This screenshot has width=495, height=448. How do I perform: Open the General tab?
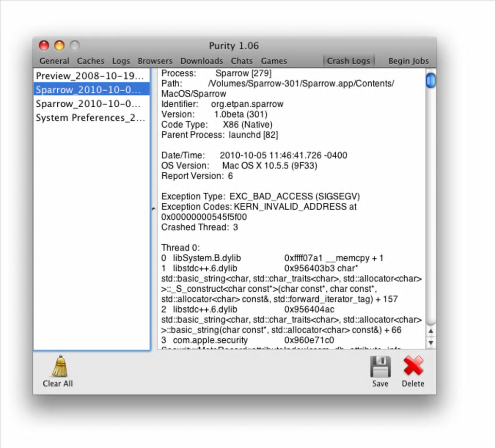pos(54,61)
